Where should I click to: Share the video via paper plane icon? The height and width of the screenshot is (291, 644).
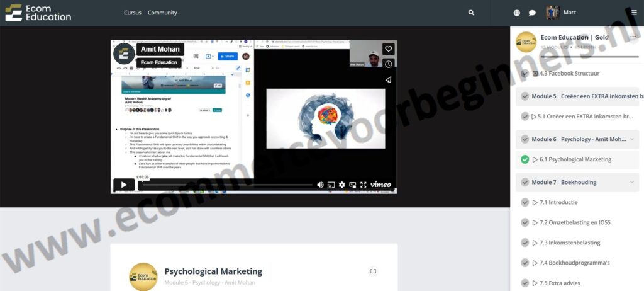coord(388,80)
